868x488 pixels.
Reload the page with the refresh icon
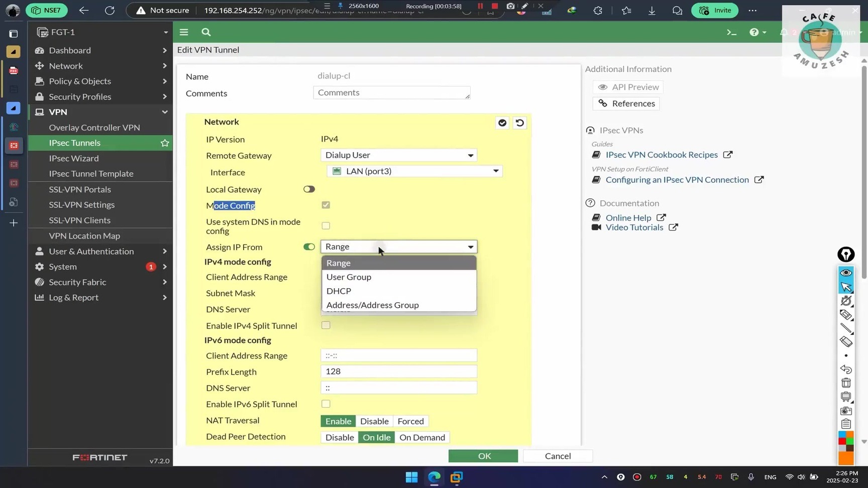pos(110,10)
